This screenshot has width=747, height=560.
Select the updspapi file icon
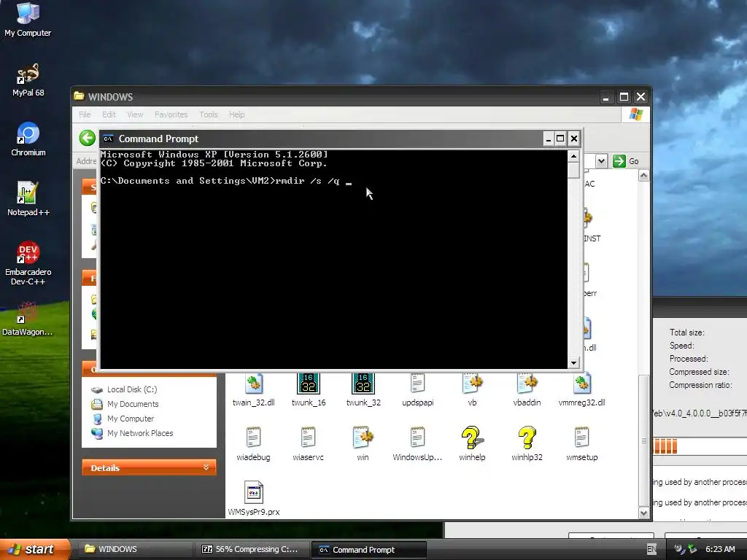[x=417, y=390]
